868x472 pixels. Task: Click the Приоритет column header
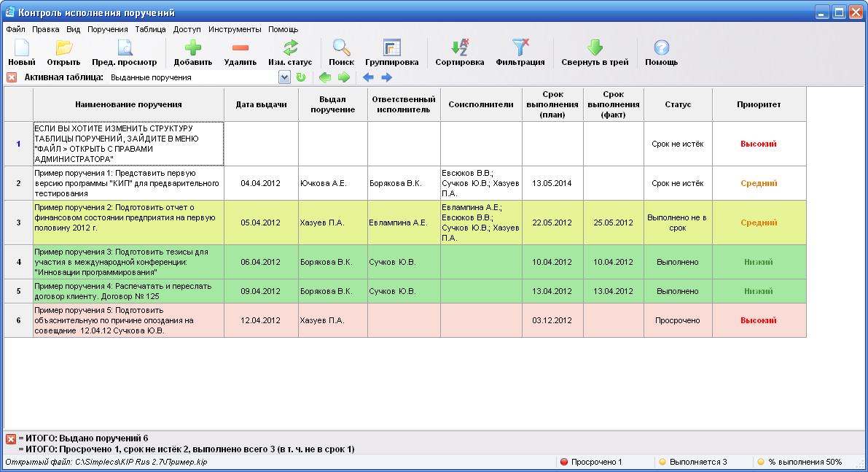[x=759, y=104]
